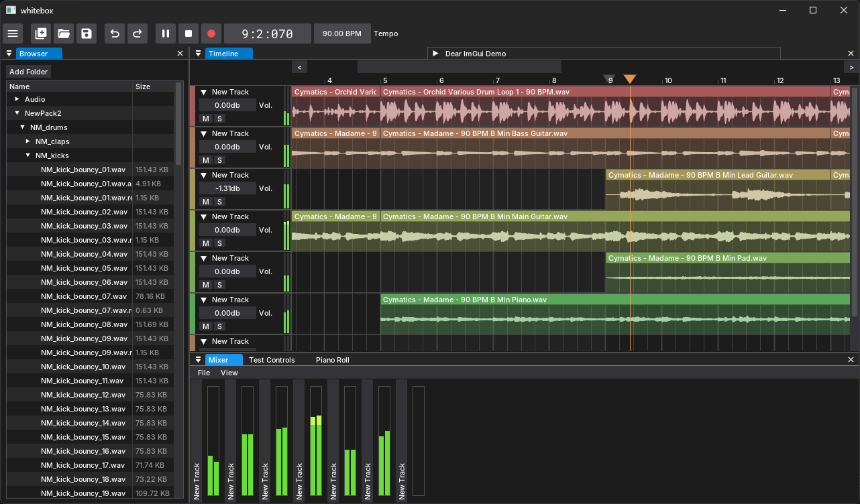The width and height of the screenshot is (860, 504).
Task: Click the 0.00db volume control of drum loop track
Action: 227,105
